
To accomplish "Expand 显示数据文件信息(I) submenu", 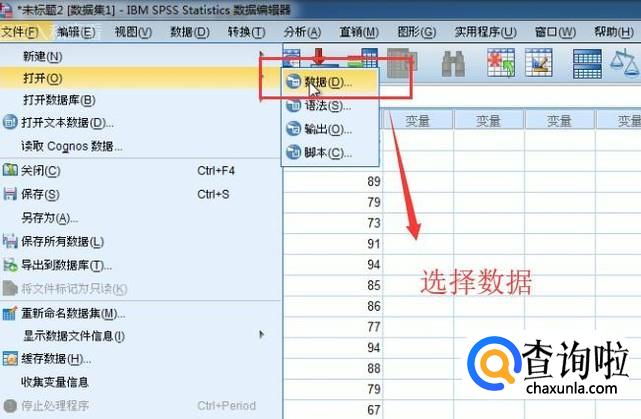I will [141, 336].
